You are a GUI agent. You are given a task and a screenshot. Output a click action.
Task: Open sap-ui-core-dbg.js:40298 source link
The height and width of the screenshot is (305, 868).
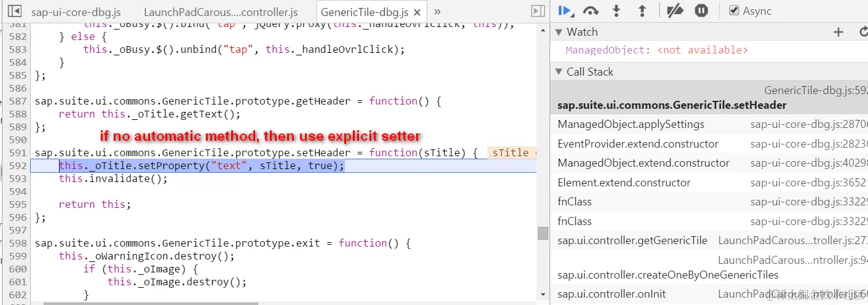tap(809, 163)
